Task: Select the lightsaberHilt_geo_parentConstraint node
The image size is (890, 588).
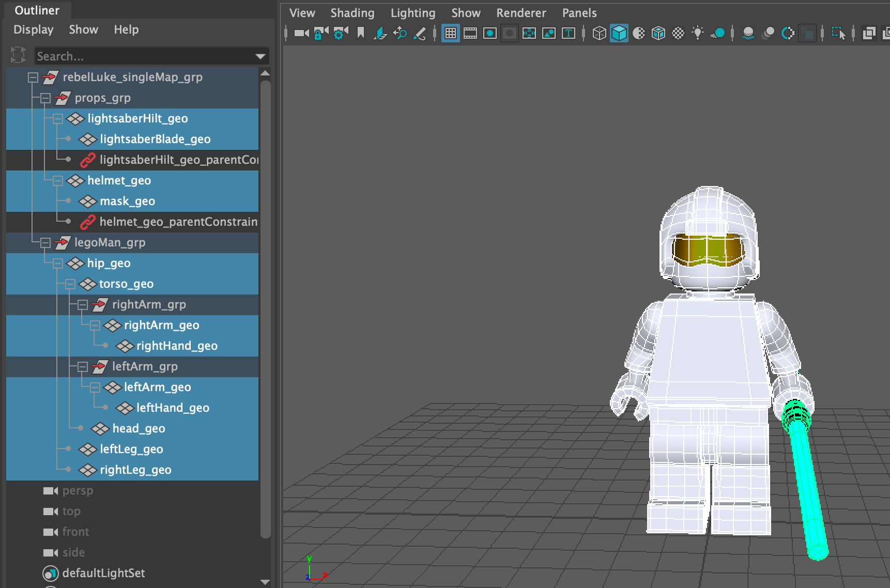Action: click(x=132, y=160)
